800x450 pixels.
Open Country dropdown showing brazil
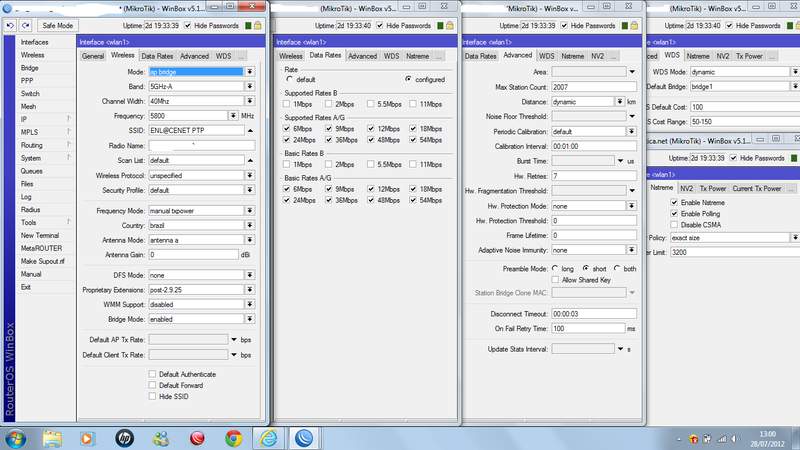[x=250, y=225]
